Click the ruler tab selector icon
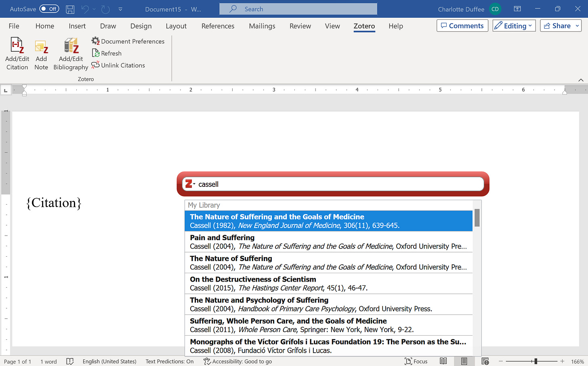Screen dimensions: 588x366 (6, 90)
